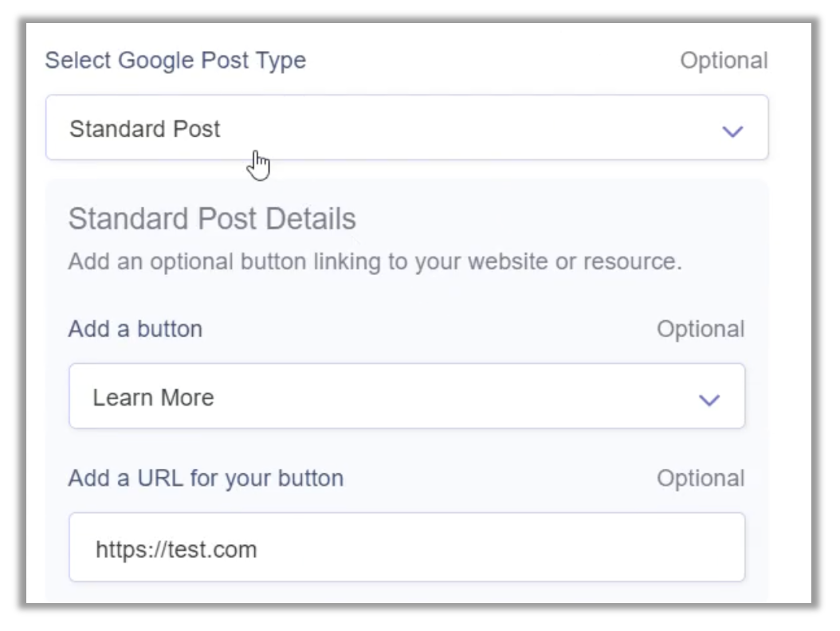Click the 'Add a URL for your button' label

point(206,478)
